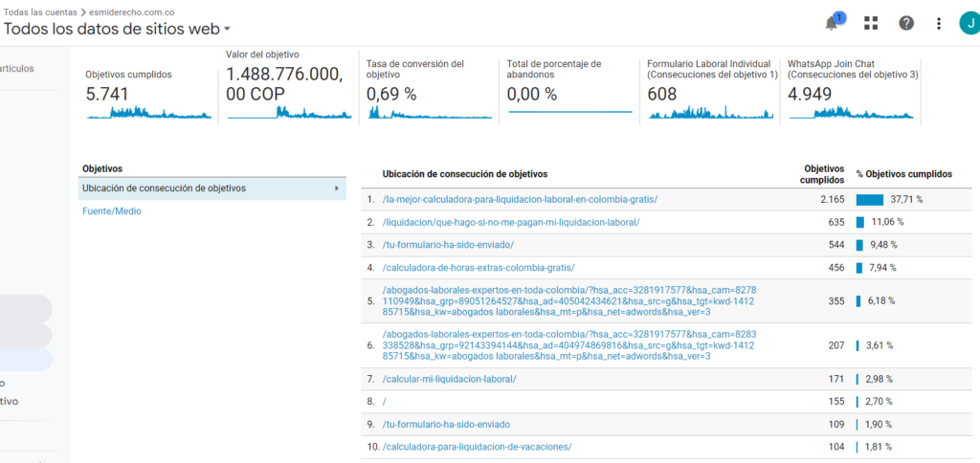The image size is (980, 463).
Task: Select Ubicación de consecución de objetivos option
Action: [x=164, y=188]
